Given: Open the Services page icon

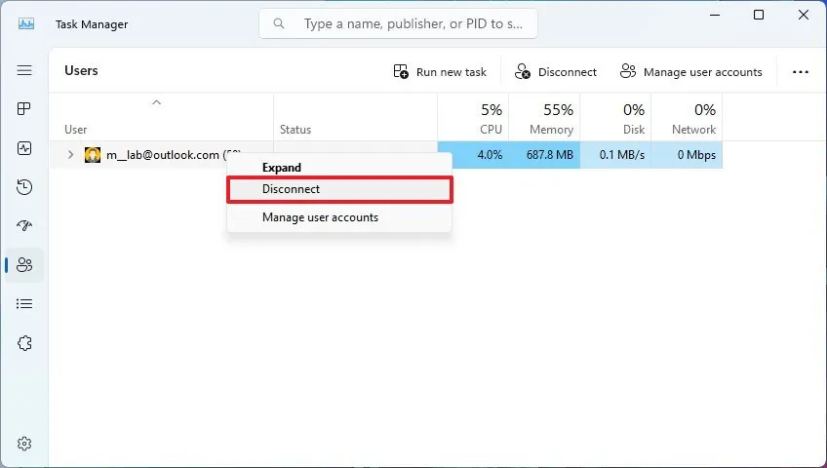Looking at the screenshot, I should click(x=24, y=343).
